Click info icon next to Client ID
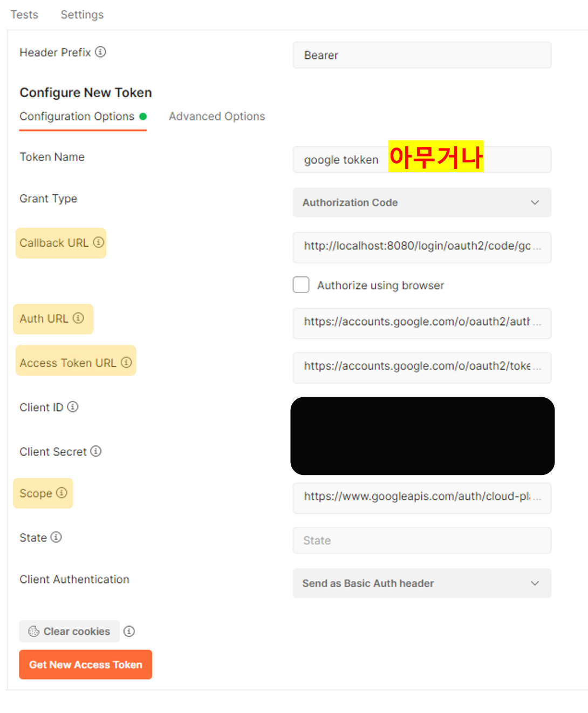 [73, 406]
